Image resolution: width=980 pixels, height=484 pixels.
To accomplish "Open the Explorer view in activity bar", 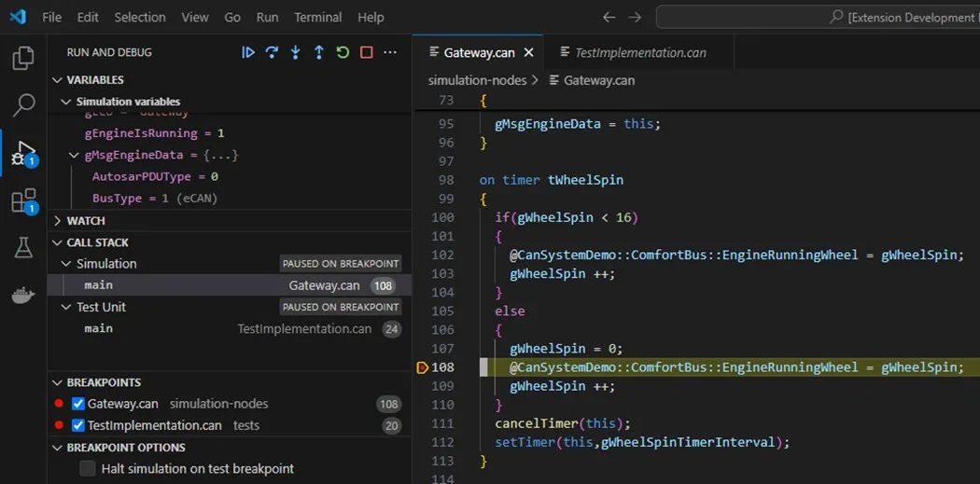I will point(23,58).
